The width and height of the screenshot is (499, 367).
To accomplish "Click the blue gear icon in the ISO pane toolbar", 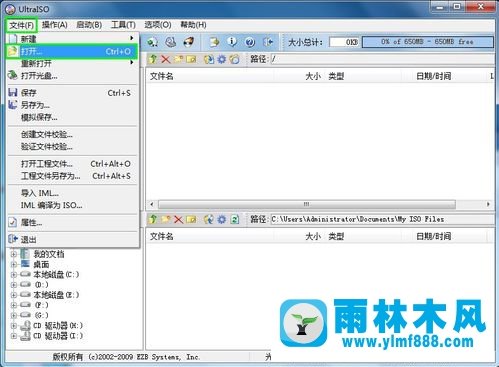I will [222, 59].
